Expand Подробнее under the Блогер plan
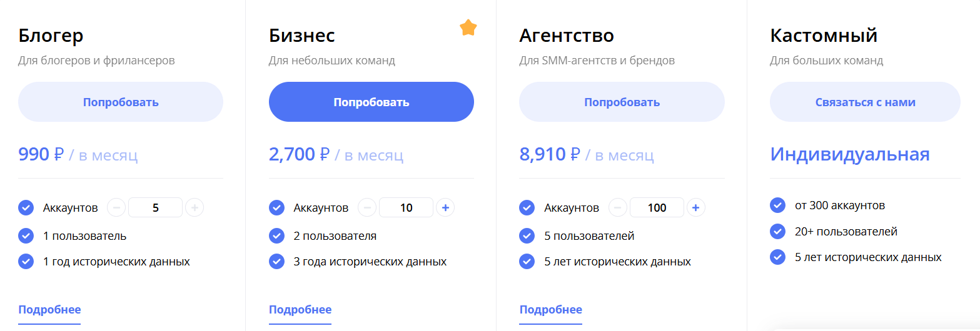This screenshot has width=980, height=331. (x=49, y=310)
